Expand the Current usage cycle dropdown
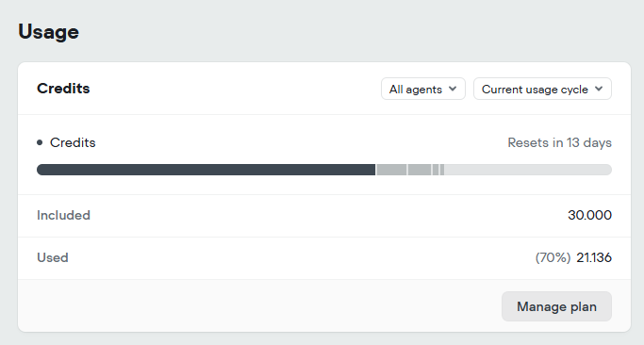 click(x=542, y=89)
